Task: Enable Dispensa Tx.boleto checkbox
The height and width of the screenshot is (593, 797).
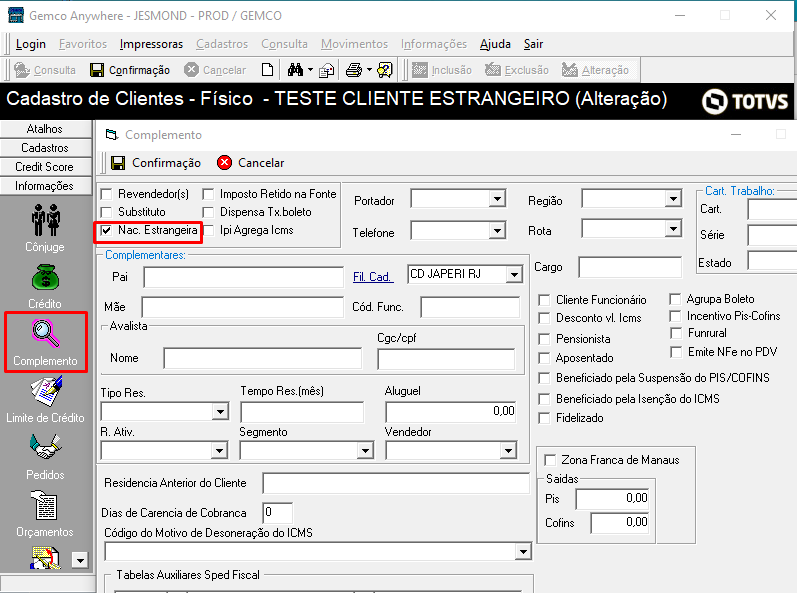Action: [208, 212]
